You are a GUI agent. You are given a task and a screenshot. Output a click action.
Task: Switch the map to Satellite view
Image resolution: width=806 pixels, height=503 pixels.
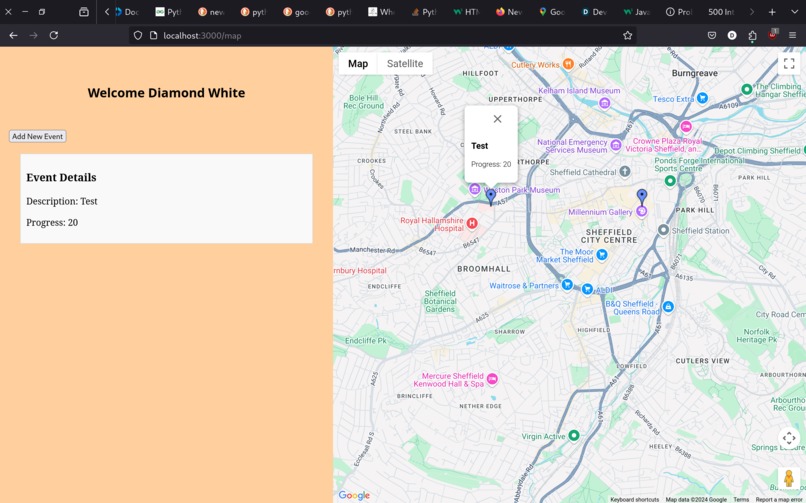pyautogui.click(x=405, y=64)
